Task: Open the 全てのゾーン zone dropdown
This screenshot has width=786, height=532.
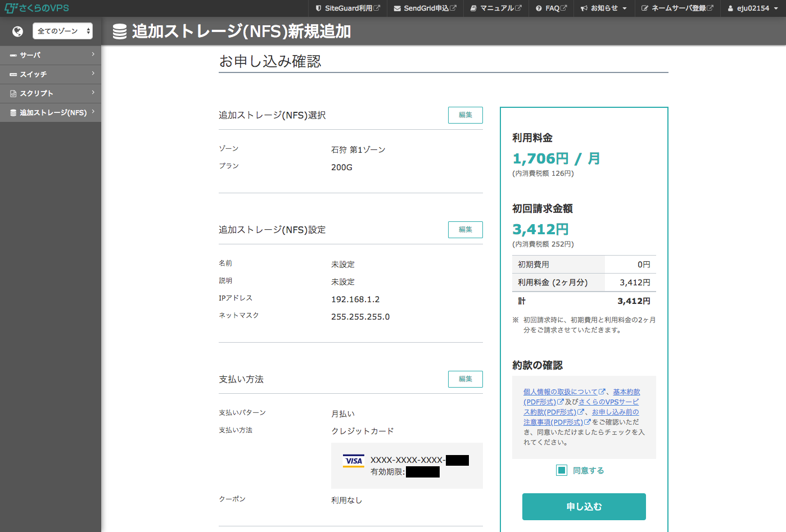Action: (62, 31)
